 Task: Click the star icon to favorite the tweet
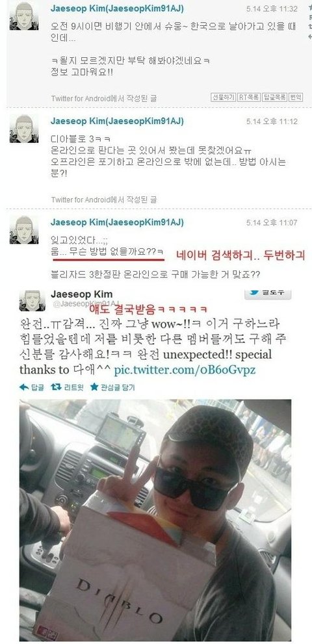pos(94,387)
